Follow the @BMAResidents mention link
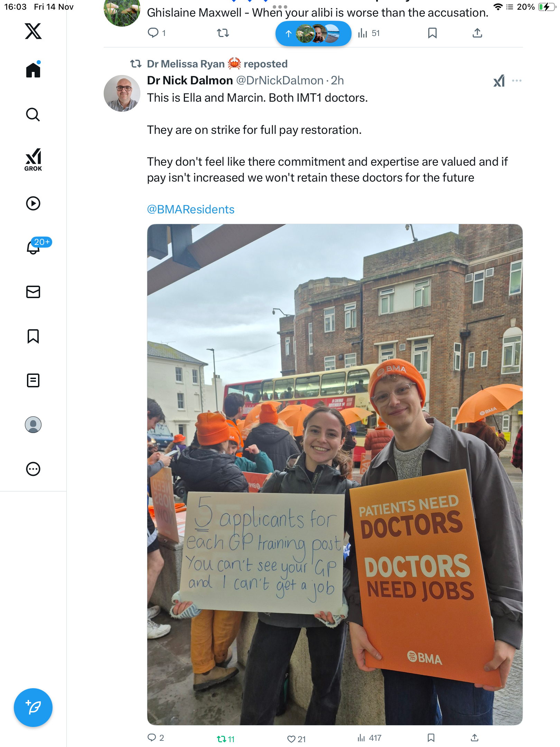Screen dimensions: 560x747 [190, 209]
